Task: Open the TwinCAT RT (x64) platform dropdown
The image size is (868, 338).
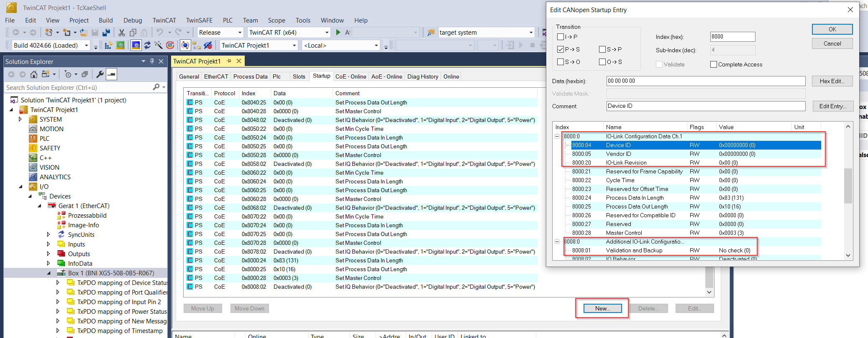Action: pos(327,32)
